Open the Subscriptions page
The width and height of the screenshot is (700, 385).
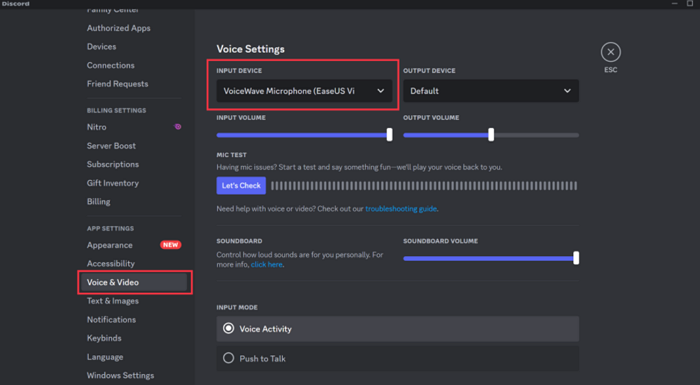112,164
